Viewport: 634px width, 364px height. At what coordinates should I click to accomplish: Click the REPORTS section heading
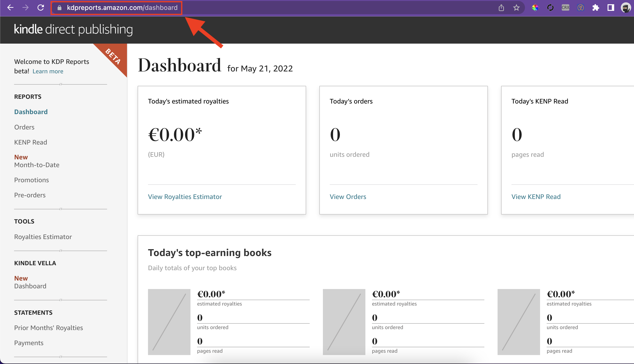pos(28,96)
